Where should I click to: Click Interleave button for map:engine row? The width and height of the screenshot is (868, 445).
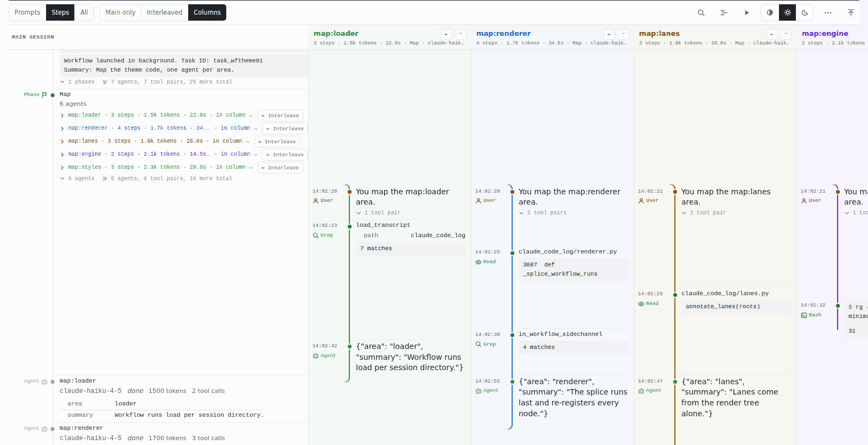pyautogui.click(x=285, y=155)
